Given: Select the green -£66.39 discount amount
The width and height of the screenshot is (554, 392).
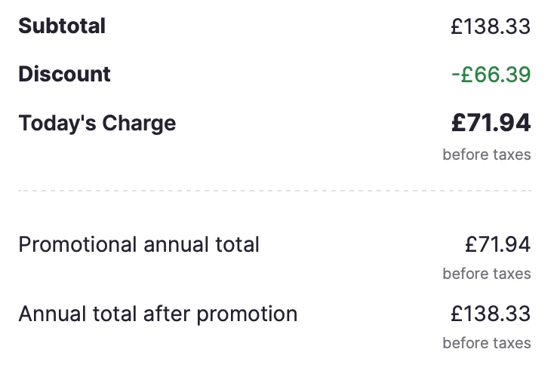Looking at the screenshot, I should (491, 75).
